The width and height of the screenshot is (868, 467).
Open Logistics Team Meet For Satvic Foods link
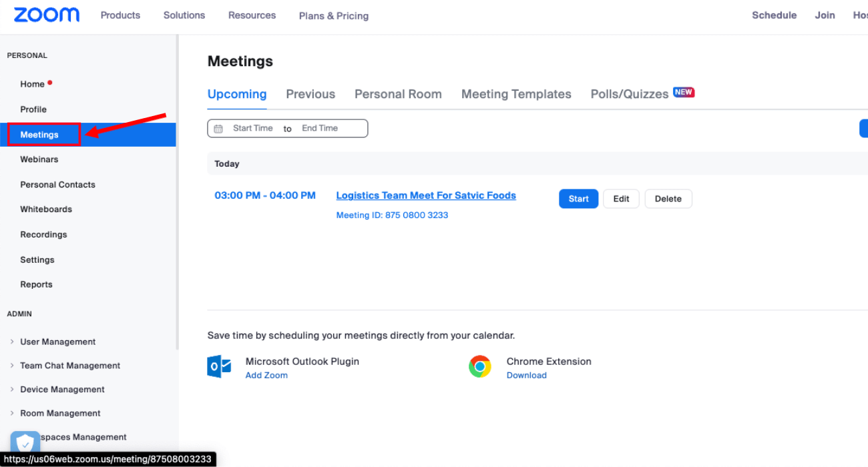(x=426, y=195)
